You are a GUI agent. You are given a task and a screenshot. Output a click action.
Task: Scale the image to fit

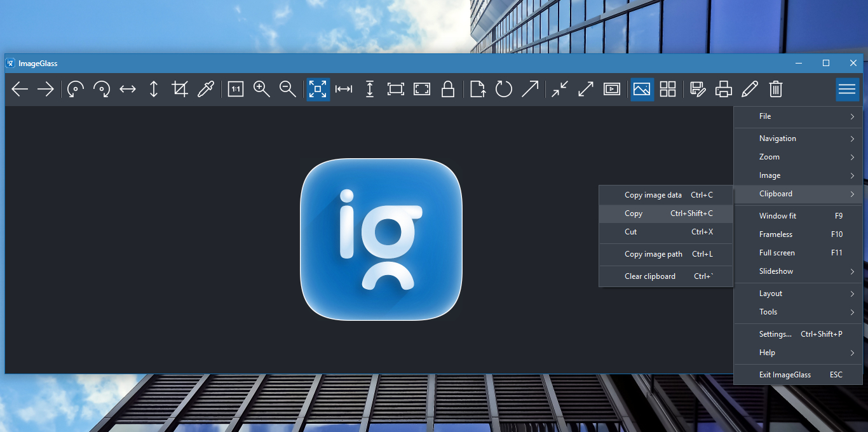tap(396, 90)
